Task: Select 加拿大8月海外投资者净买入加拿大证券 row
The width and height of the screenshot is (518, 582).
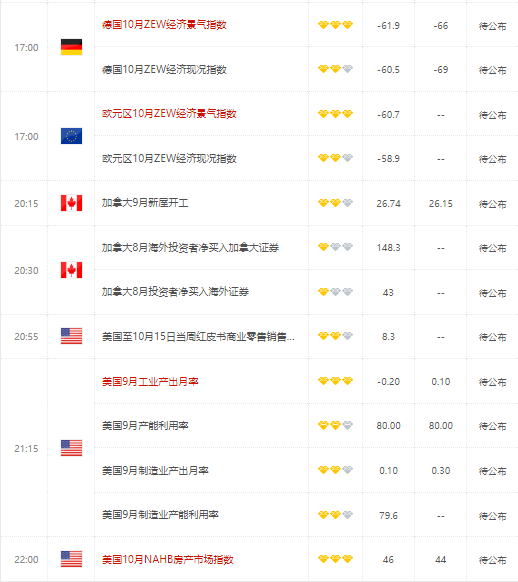Action: (306, 248)
